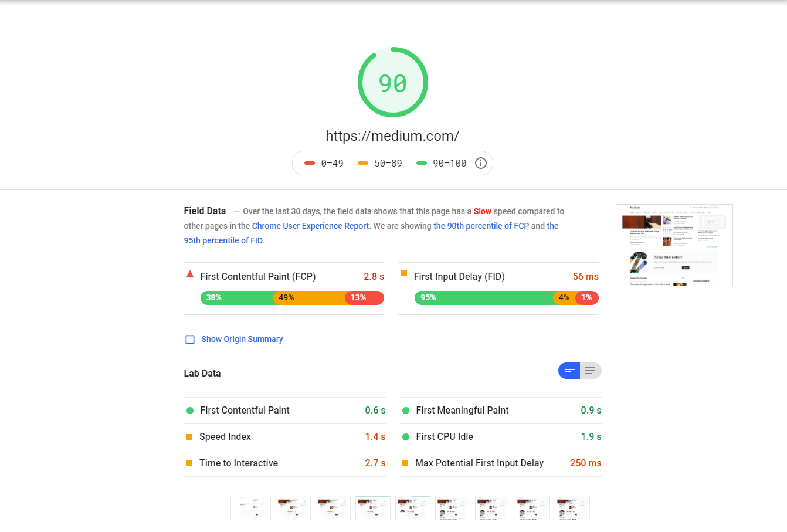This screenshot has height=532, width=787.
Task: Click the 90 performance score gauge
Action: (393, 82)
